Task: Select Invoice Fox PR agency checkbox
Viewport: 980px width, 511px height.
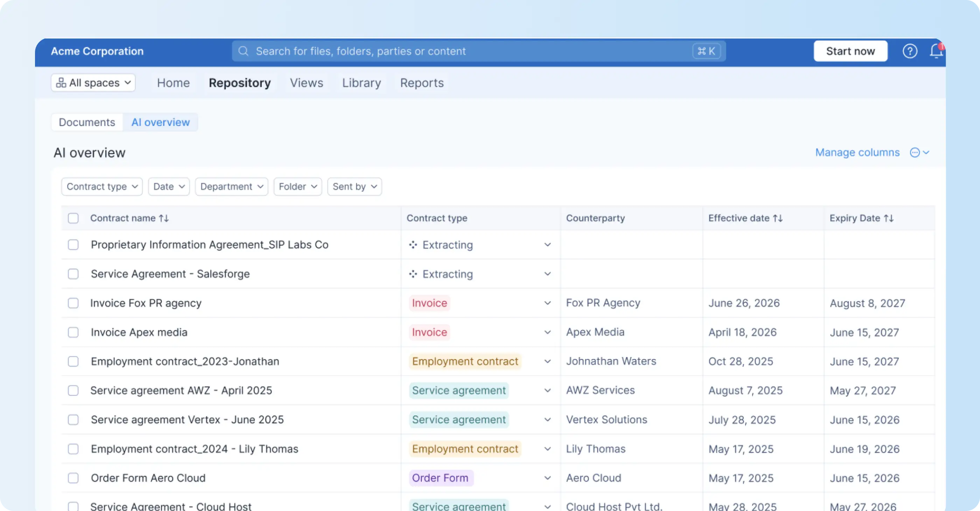Action: tap(73, 303)
